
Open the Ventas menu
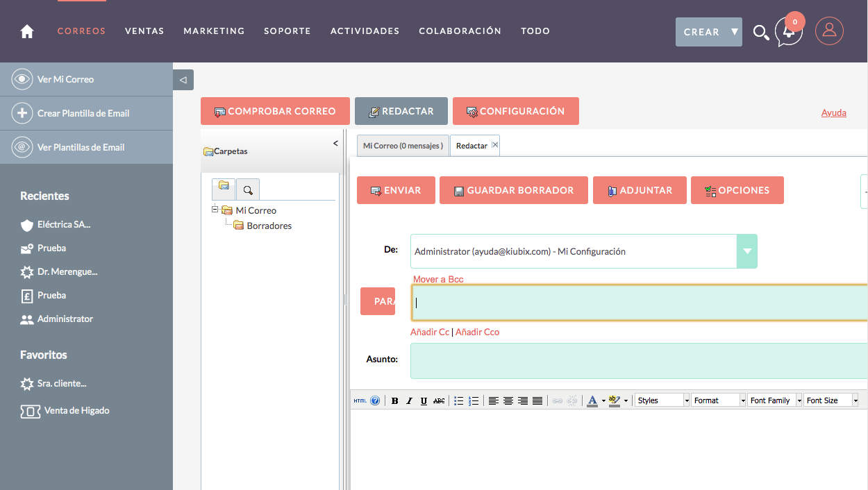pos(144,31)
